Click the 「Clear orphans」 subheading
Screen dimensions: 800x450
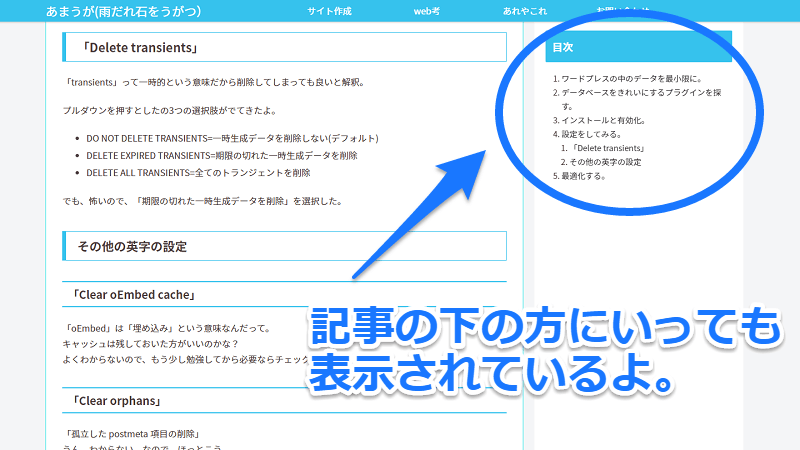coord(118,401)
